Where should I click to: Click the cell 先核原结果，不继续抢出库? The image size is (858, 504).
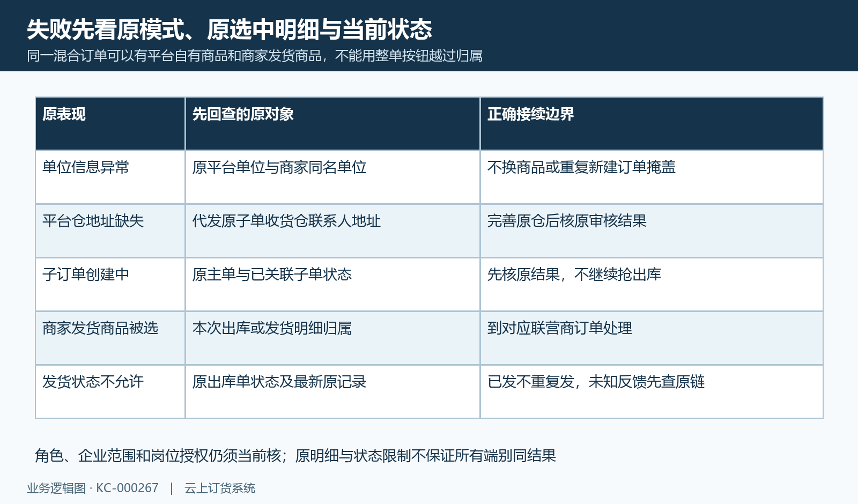point(652,285)
